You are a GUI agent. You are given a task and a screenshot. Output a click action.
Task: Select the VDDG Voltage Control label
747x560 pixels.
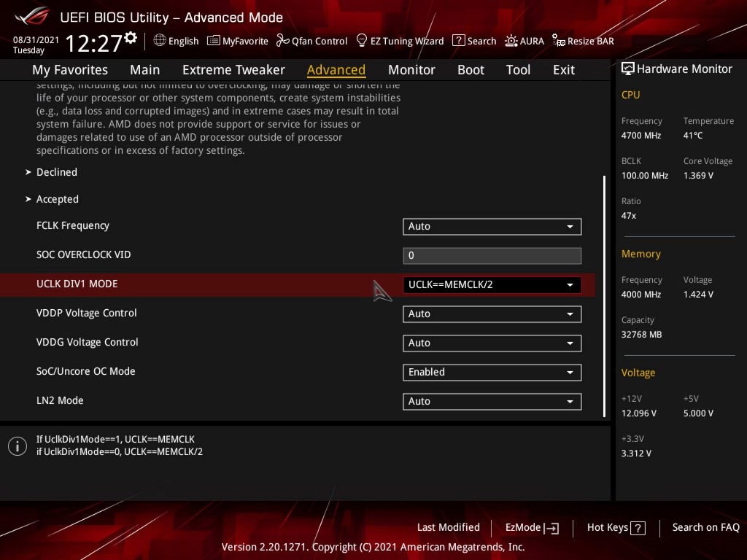pyautogui.click(x=88, y=342)
